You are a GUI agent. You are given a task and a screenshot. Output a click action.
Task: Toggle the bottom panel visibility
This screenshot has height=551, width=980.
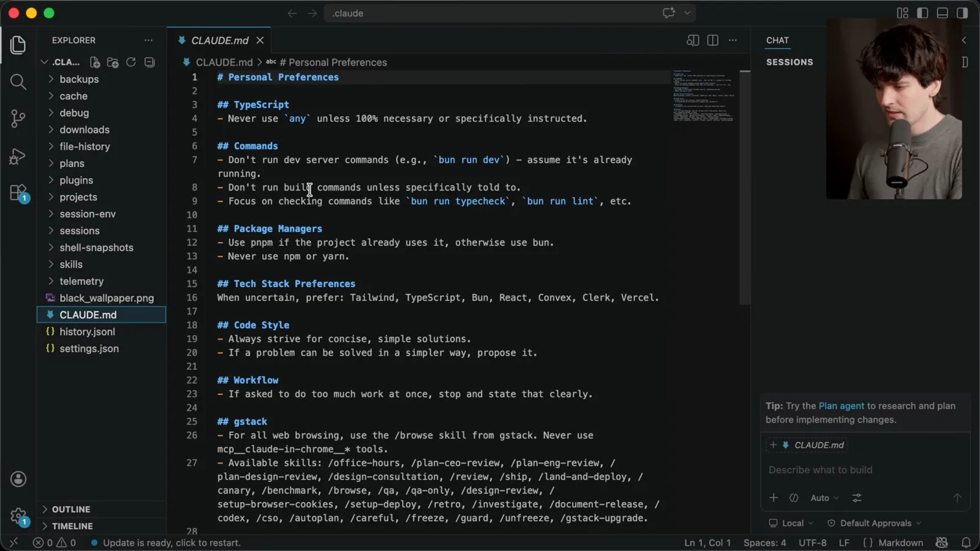pos(943,13)
